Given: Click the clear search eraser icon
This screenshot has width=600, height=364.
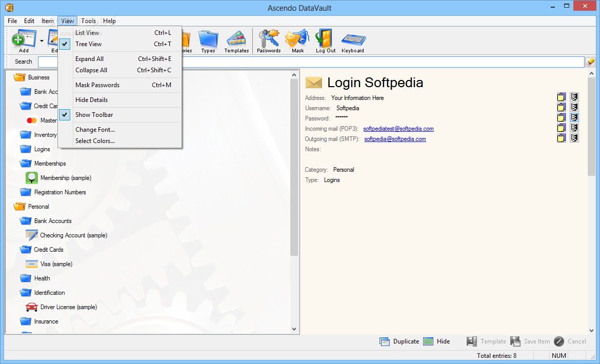Looking at the screenshot, I should 590,62.
